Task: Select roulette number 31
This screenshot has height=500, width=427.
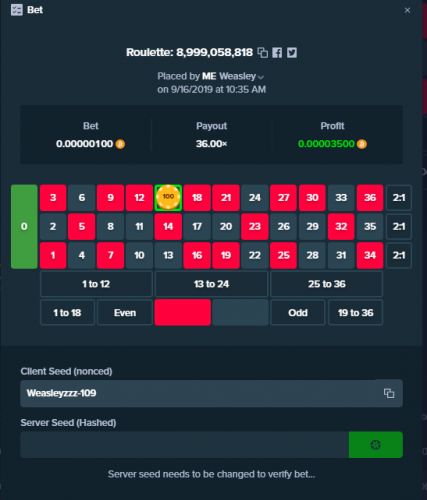Action: (x=341, y=255)
